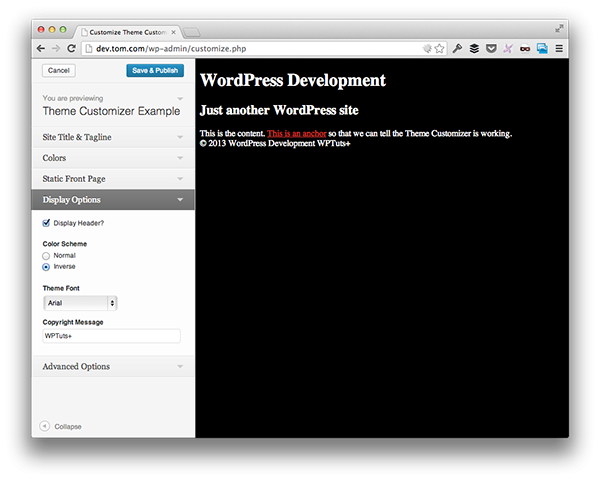Click the address bar URL

171,49
